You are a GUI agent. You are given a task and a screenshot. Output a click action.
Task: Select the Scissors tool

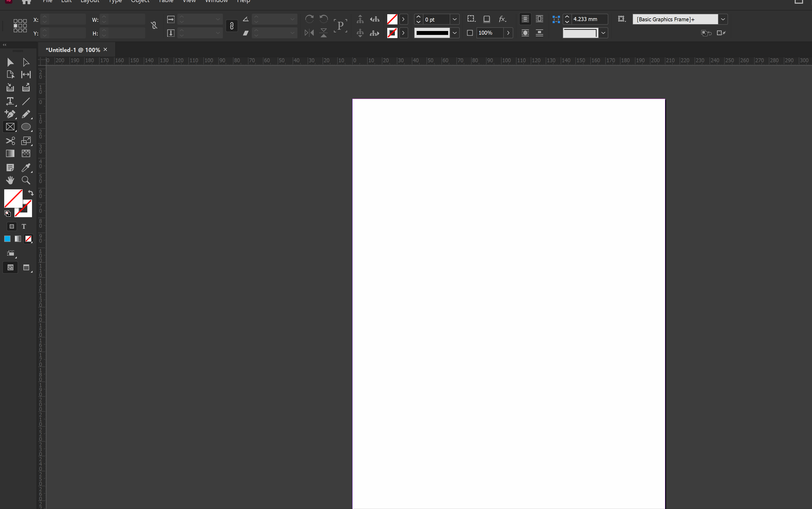(10, 141)
